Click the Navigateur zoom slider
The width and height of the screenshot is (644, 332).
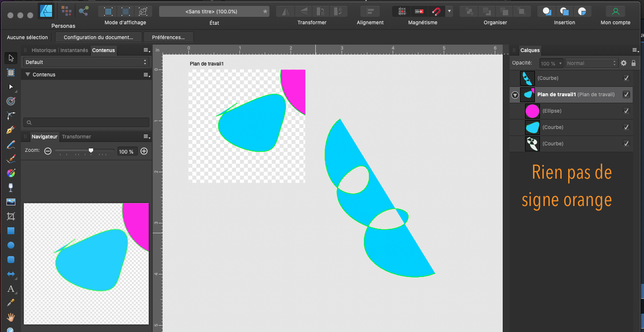(x=85, y=151)
